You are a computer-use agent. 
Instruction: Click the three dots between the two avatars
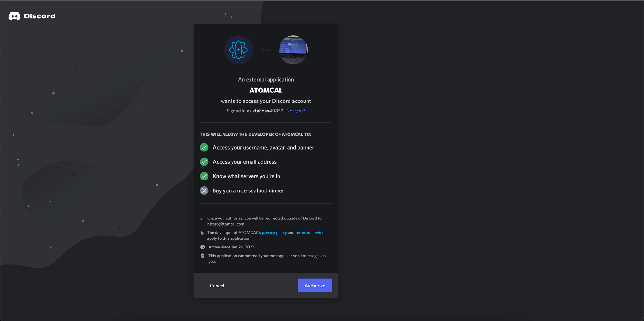[266, 50]
